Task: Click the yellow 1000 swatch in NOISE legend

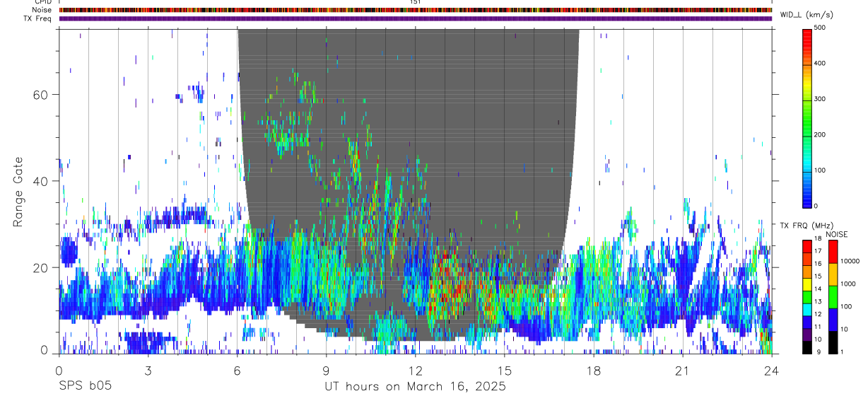Action: 833,274
